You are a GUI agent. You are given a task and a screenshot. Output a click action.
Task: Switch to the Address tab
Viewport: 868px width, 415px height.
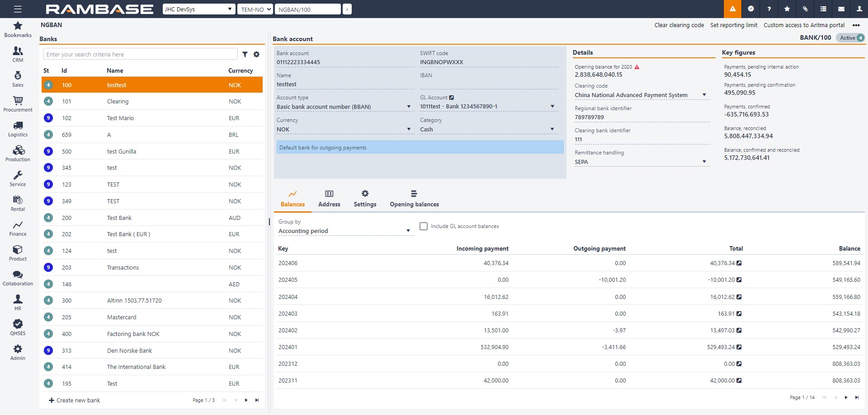(329, 199)
